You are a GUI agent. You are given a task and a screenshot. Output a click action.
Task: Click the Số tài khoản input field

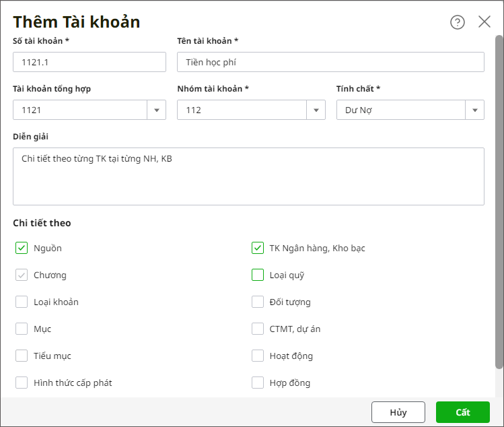(x=89, y=63)
